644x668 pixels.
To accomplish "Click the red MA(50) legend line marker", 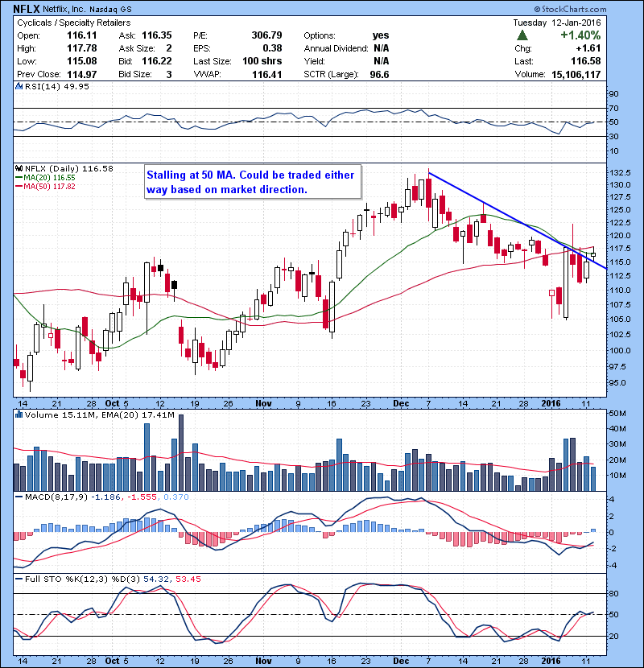I will coord(19,187).
